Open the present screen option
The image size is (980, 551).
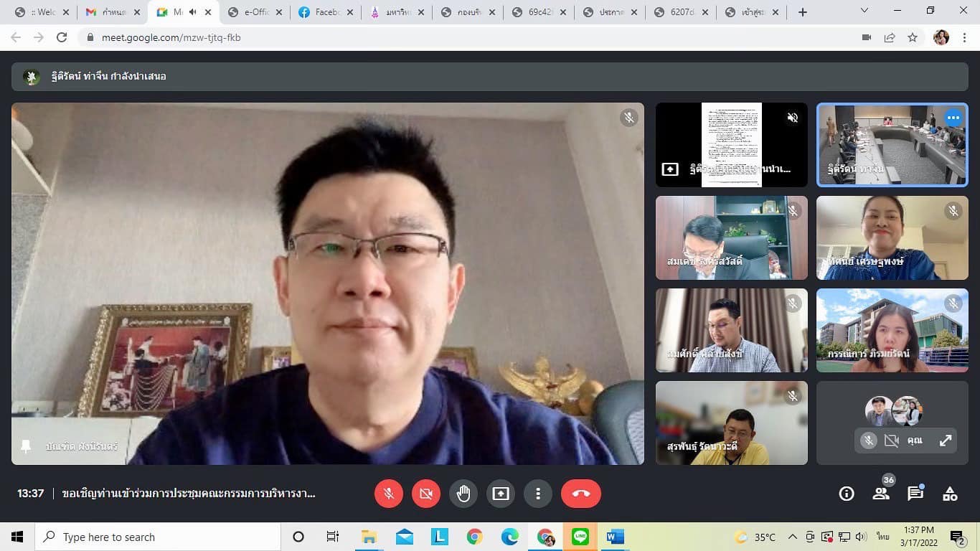pos(501,494)
